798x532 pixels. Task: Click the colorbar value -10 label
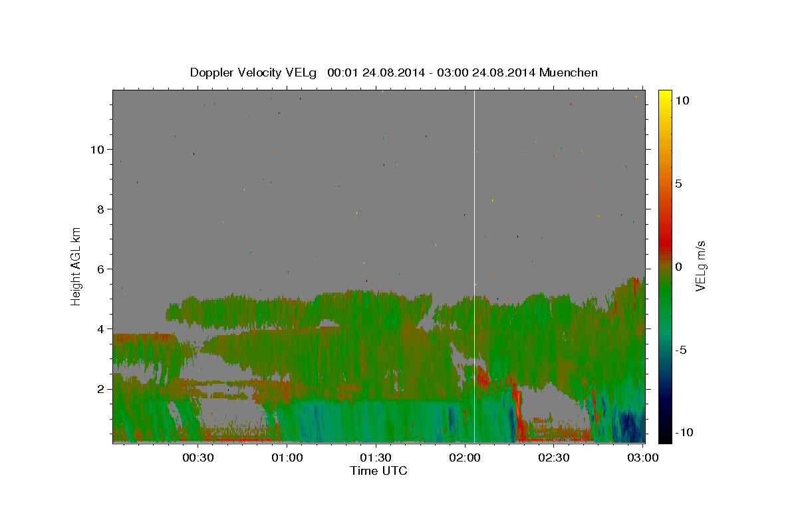click(684, 432)
